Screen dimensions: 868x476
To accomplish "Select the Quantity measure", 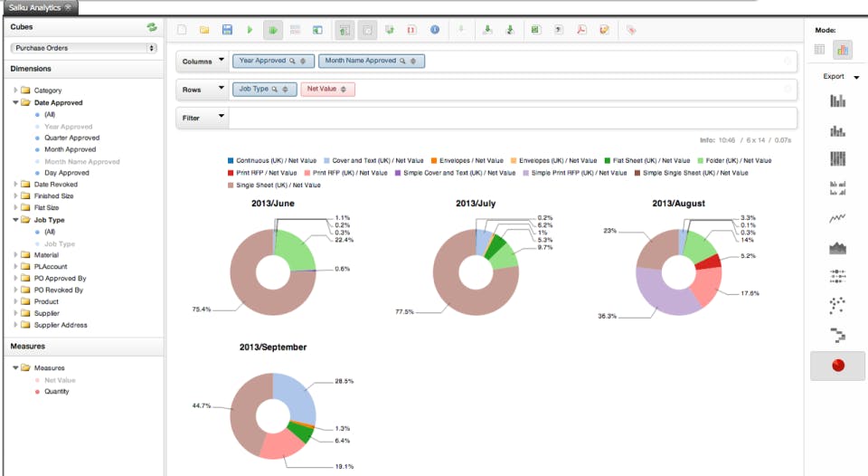I will [x=56, y=391].
